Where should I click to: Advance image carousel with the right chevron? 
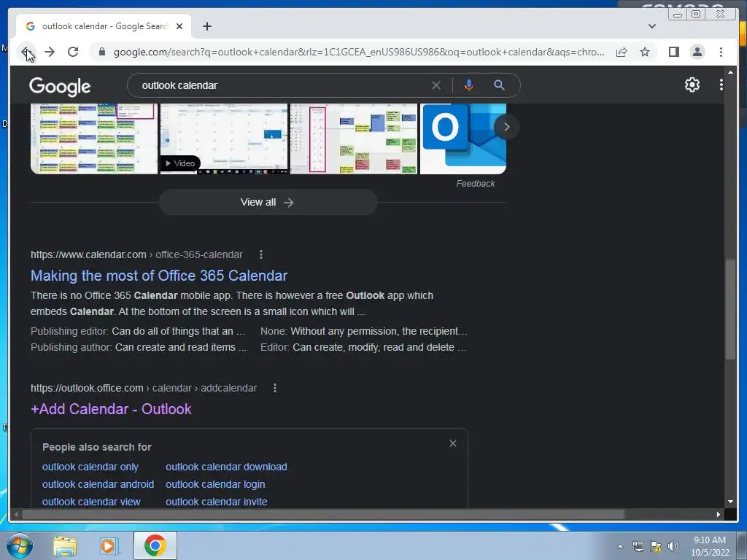click(506, 127)
